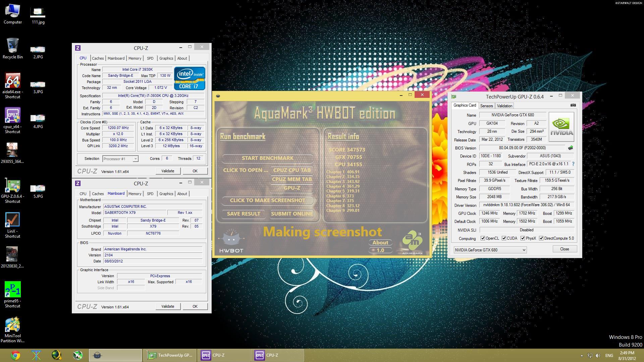Open the Processor #1 selection dropdown
The width and height of the screenshot is (644, 362).
point(120,159)
